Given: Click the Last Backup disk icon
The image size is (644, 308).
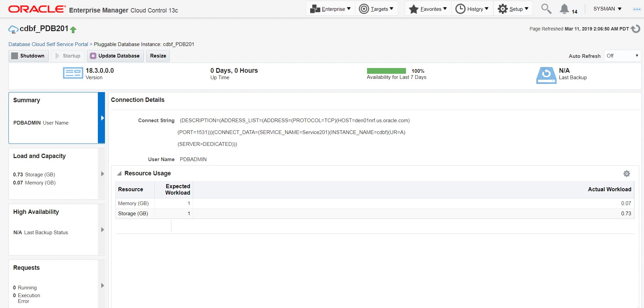Looking at the screenshot, I should 546,75.
